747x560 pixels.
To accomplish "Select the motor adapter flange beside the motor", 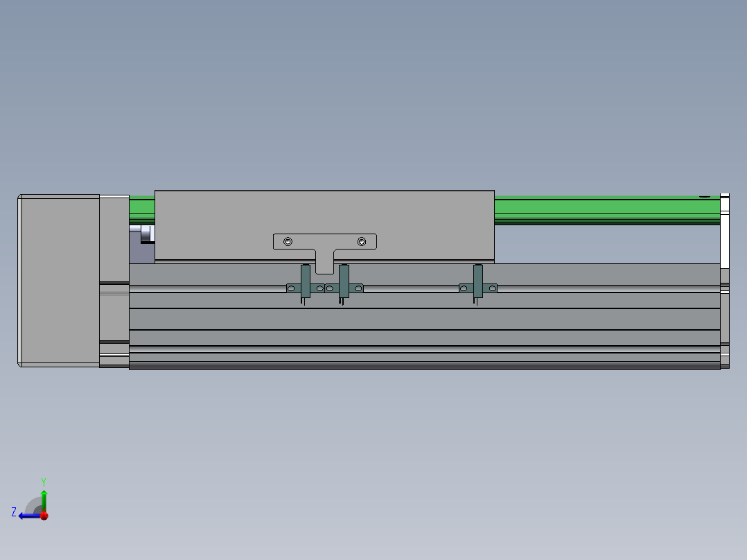I will coord(114,281).
